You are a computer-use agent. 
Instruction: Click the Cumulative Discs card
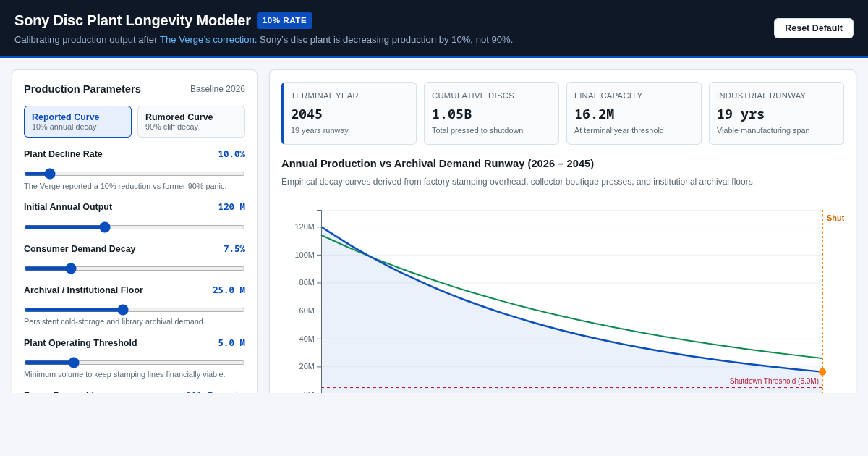coord(490,113)
